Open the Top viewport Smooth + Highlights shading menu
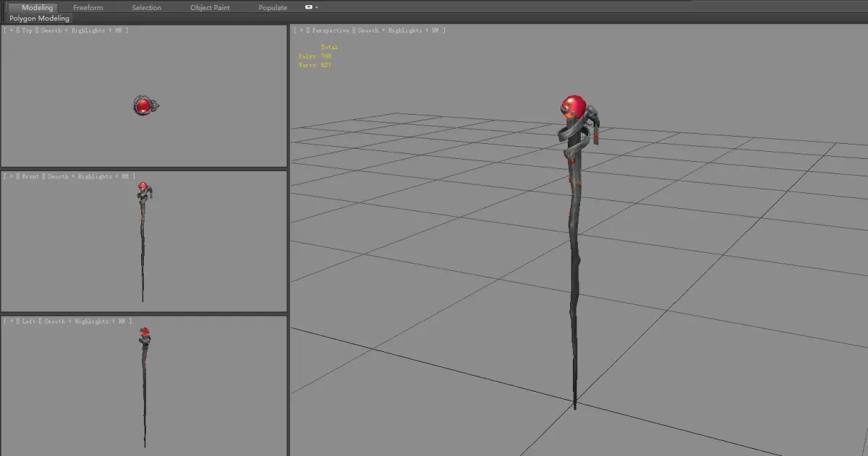This screenshot has height=456, width=868. coord(82,30)
